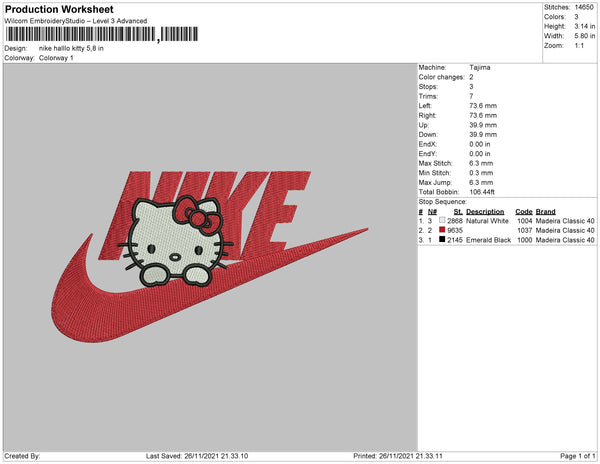Click the barcode under the worksheet title
Viewport: 600px width, 464px height.
click(x=102, y=34)
